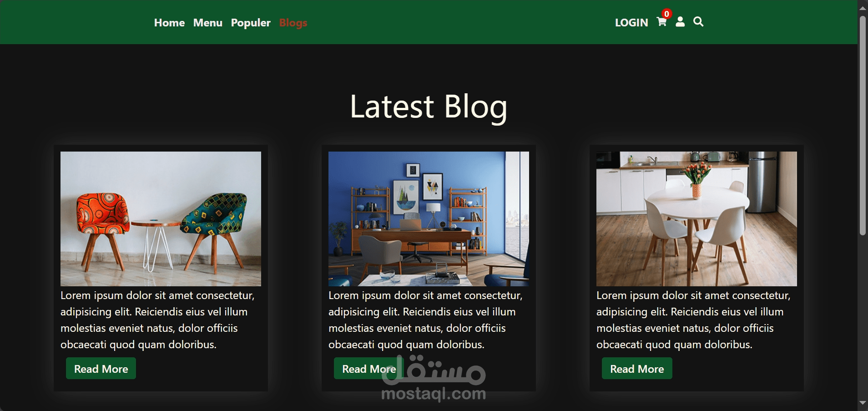Viewport: 868px width, 411px height.
Task: Open search with magnifier icon
Action: coord(698,22)
